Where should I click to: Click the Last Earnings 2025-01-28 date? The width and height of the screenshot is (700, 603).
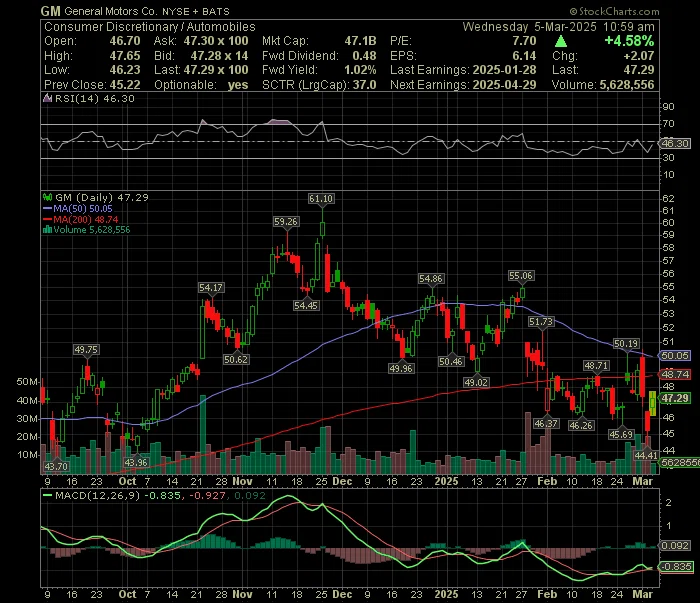(x=504, y=70)
